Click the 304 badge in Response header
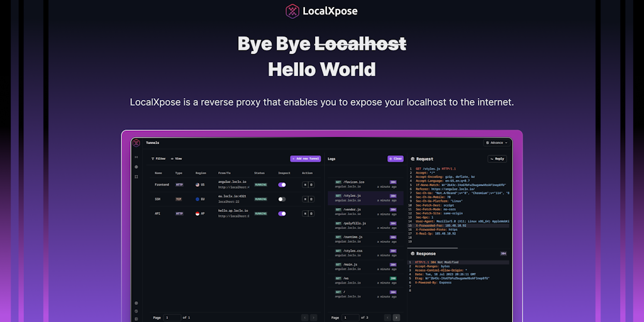The width and height of the screenshot is (644, 322). coord(503,254)
